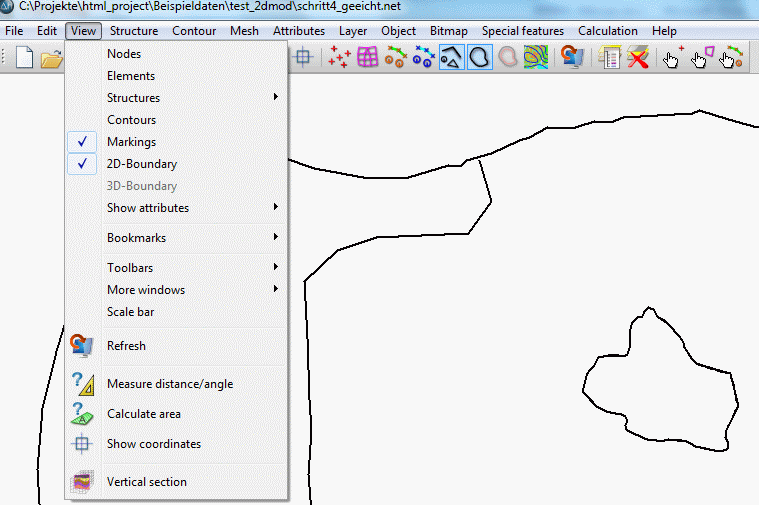Uncheck the Markings checkmark
The height and width of the screenshot is (505, 759).
tap(82, 142)
